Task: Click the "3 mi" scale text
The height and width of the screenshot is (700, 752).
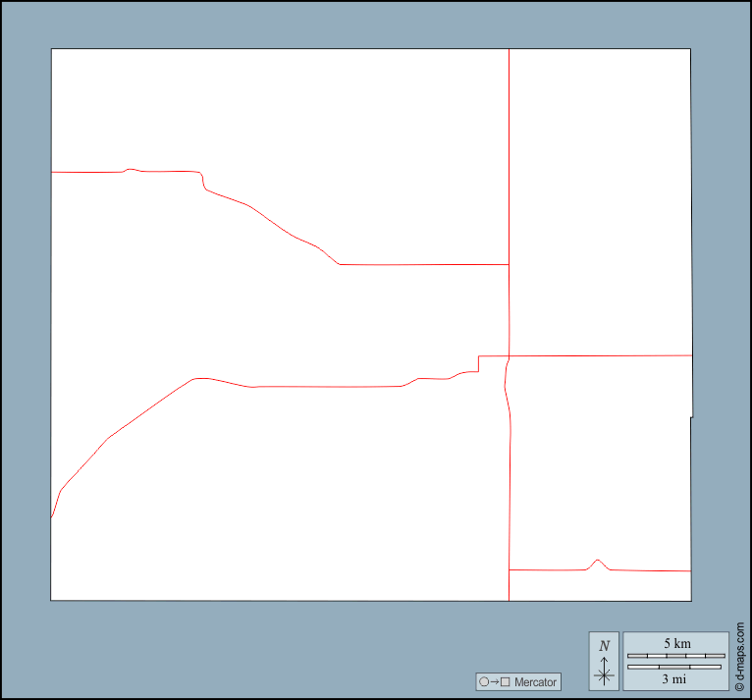Action: [x=675, y=679]
